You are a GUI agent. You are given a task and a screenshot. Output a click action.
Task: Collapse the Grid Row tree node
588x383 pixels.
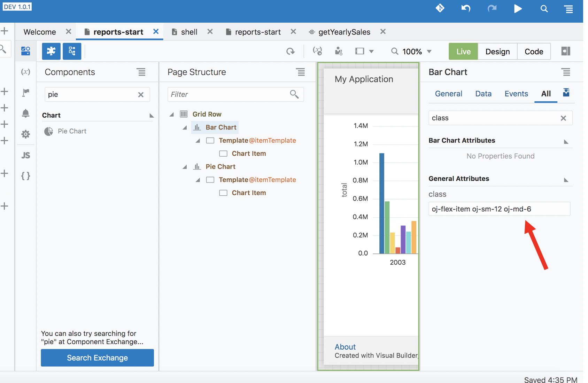point(172,114)
